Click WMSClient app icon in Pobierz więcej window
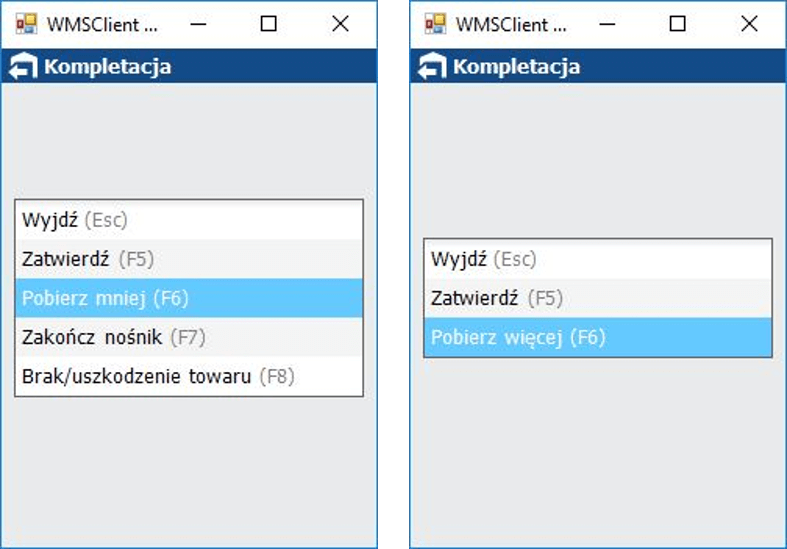The image size is (787, 549). [x=435, y=24]
